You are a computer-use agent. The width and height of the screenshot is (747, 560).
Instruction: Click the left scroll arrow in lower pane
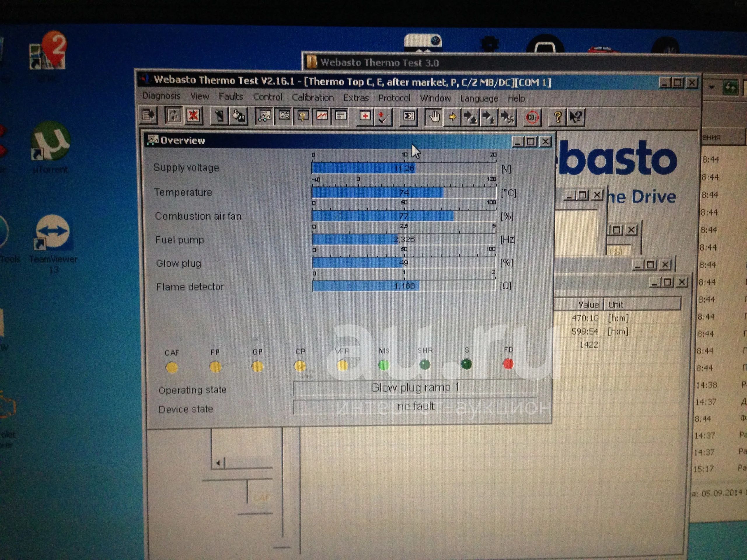[219, 463]
